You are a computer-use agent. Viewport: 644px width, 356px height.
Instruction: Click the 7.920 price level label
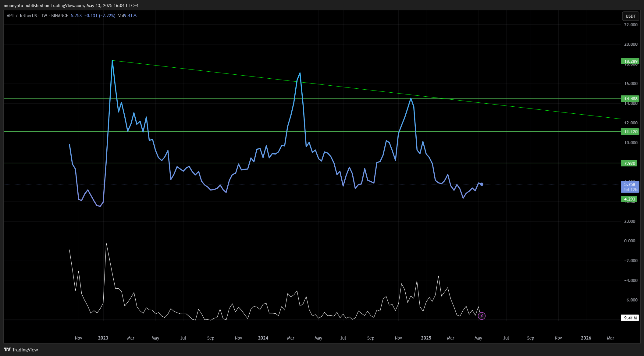[629, 163]
